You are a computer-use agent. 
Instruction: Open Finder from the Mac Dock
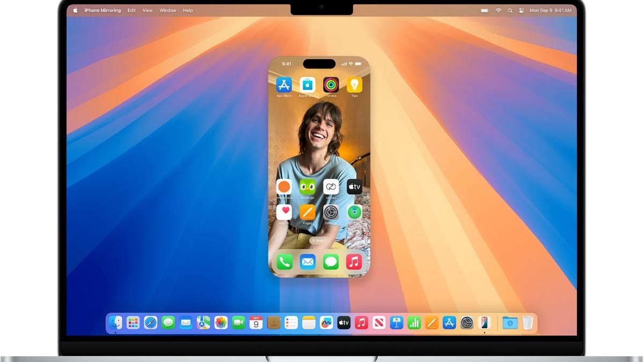pyautogui.click(x=115, y=322)
